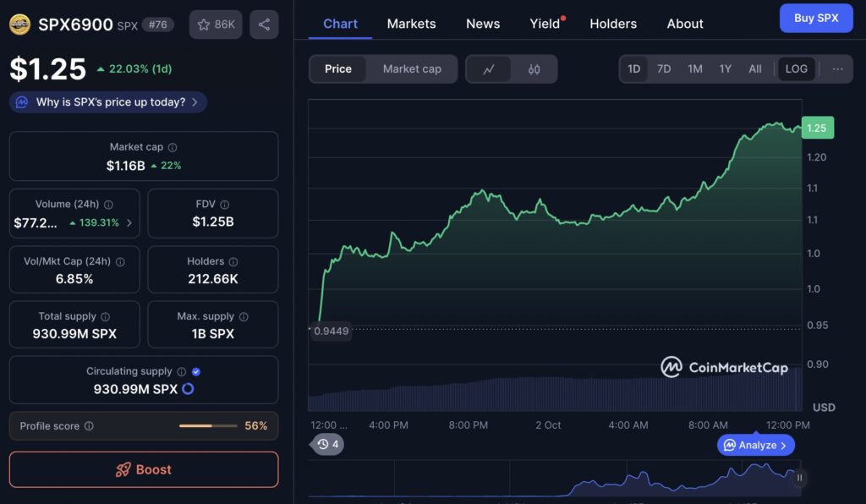Open Profile score info icon
Screen dimensions: 866x504
(89, 426)
